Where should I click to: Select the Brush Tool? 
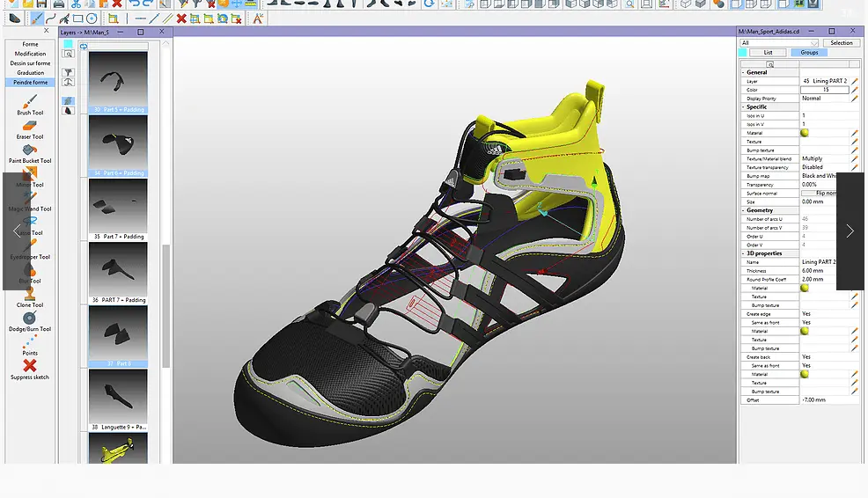tap(30, 103)
